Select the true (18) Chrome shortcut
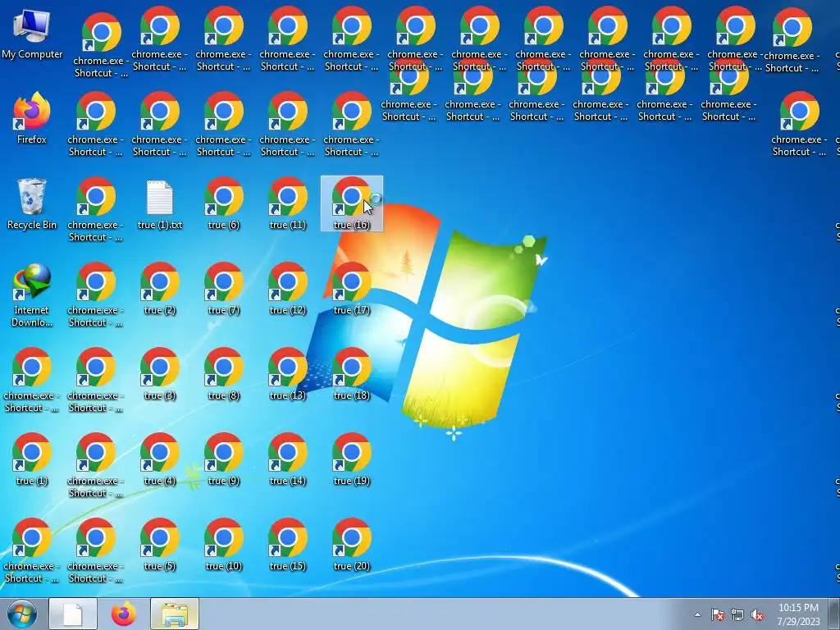This screenshot has width=840, height=630. click(x=351, y=374)
